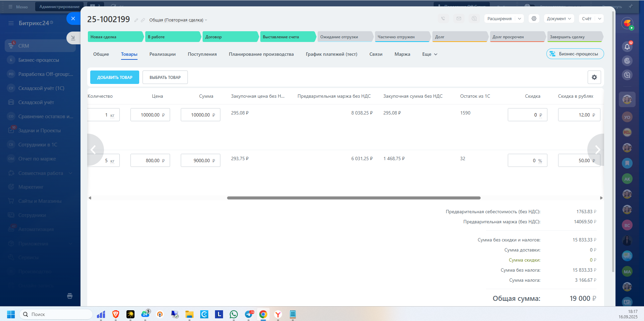Screen dimensions: 644x321
Task: Click the phone call icon in header
Action: click(x=443, y=19)
